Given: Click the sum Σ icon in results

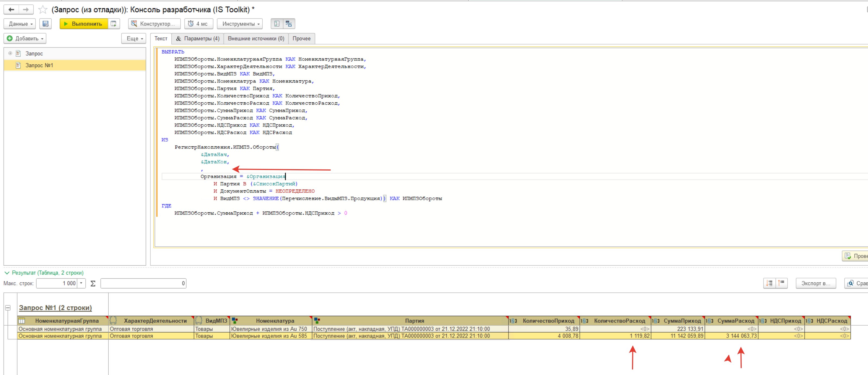Looking at the screenshot, I should tap(93, 283).
